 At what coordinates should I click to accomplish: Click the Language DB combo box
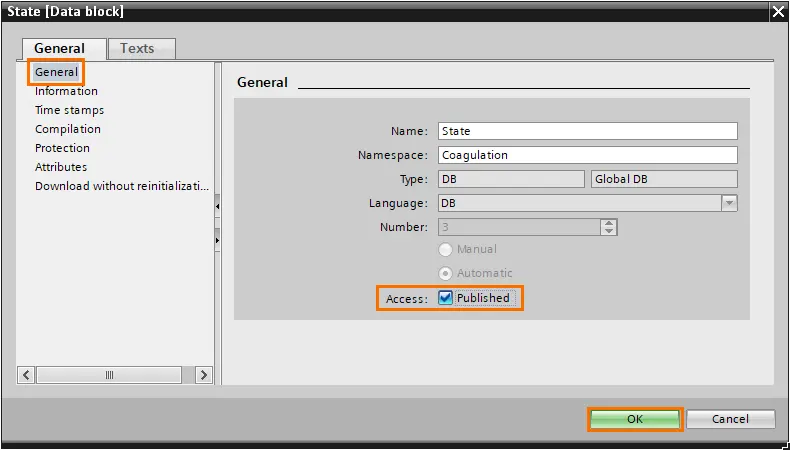(587, 203)
